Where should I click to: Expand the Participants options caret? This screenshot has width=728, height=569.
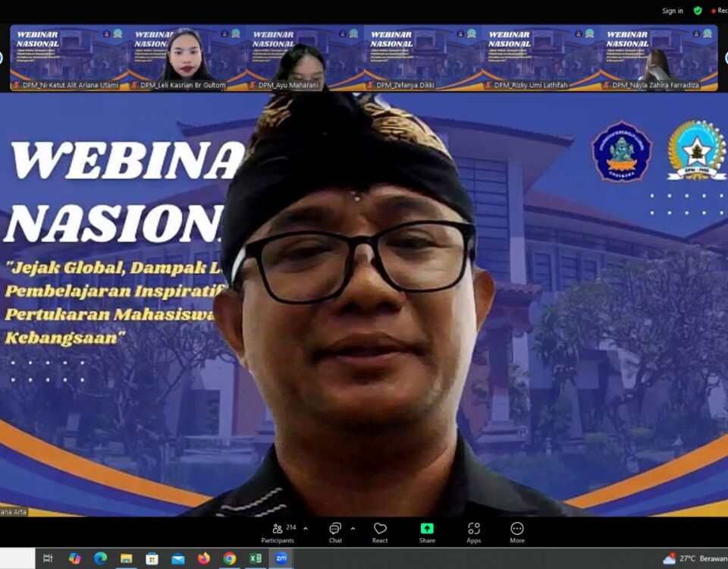pyautogui.click(x=306, y=529)
